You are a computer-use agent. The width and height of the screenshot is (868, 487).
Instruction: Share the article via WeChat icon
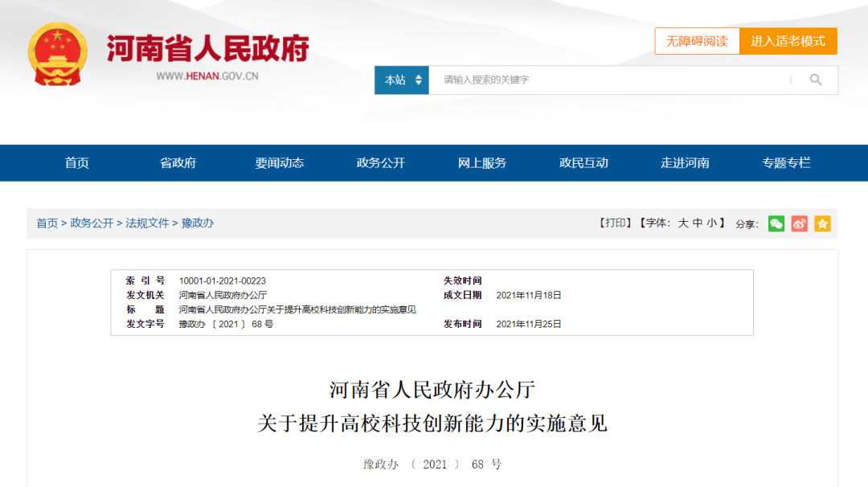point(776,224)
